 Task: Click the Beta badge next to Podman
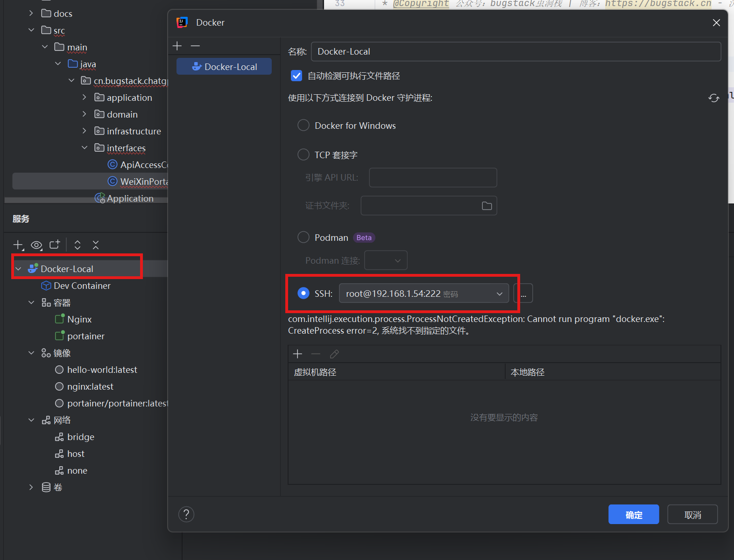tap(364, 238)
